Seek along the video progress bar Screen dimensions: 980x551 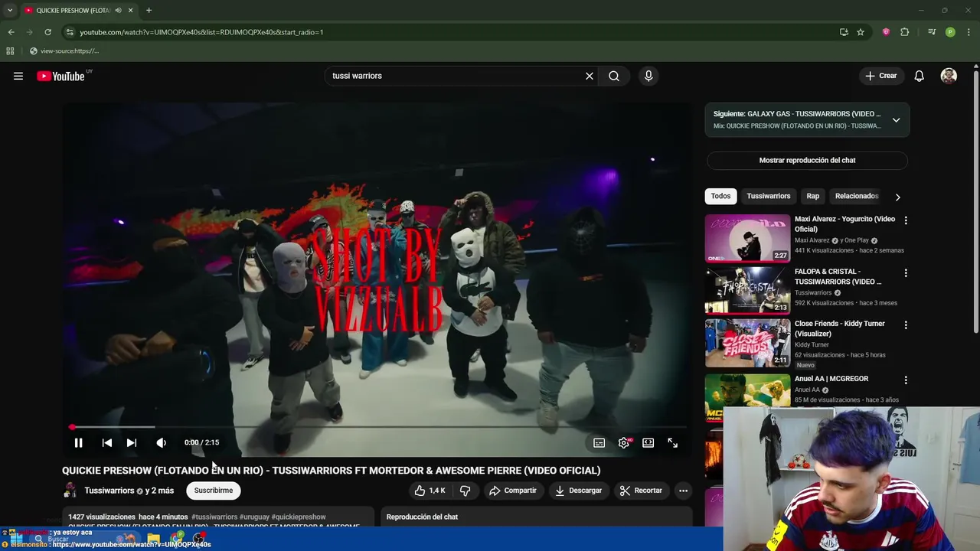point(377,427)
